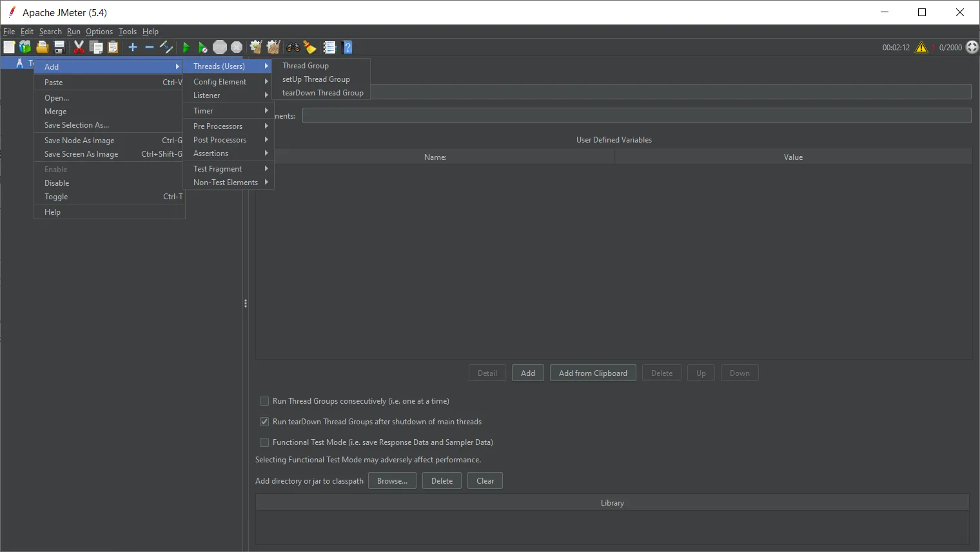
Task: Select Disable in the context menu
Action: point(110,183)
